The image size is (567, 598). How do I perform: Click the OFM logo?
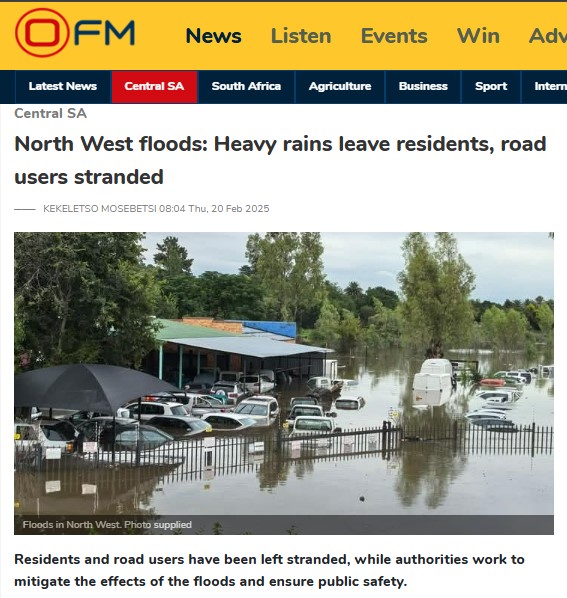pos(75,33)
